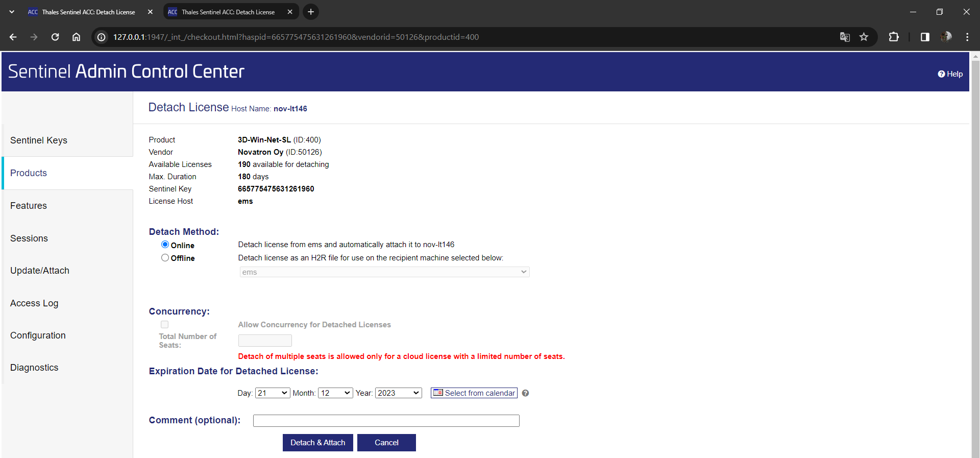Open the expiration Month dropdown
This screenshot has width=980, height=458.
pyautogui.click(x=335, y=393)
